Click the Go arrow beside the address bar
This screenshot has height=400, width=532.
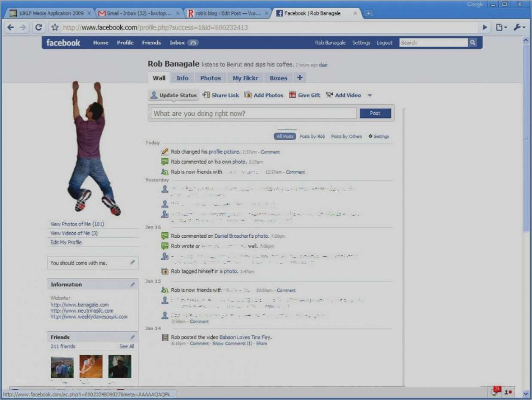coord(485,27)
